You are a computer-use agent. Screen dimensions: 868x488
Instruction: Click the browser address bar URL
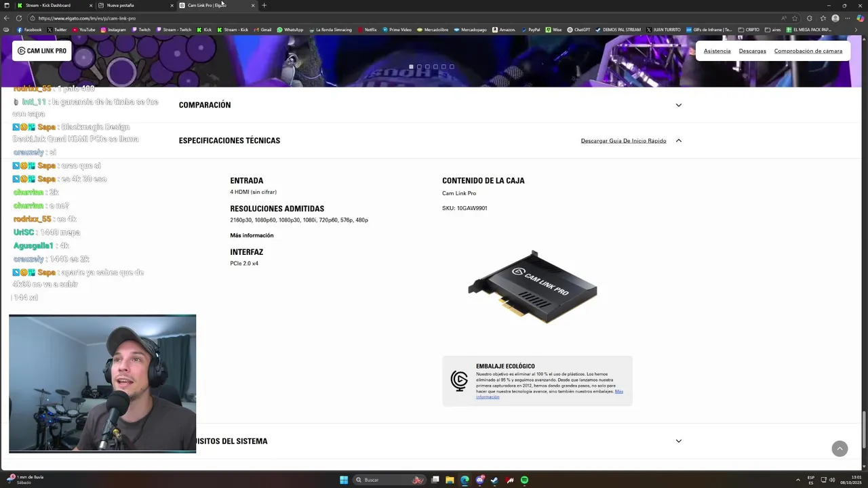(x=87, y=18)
